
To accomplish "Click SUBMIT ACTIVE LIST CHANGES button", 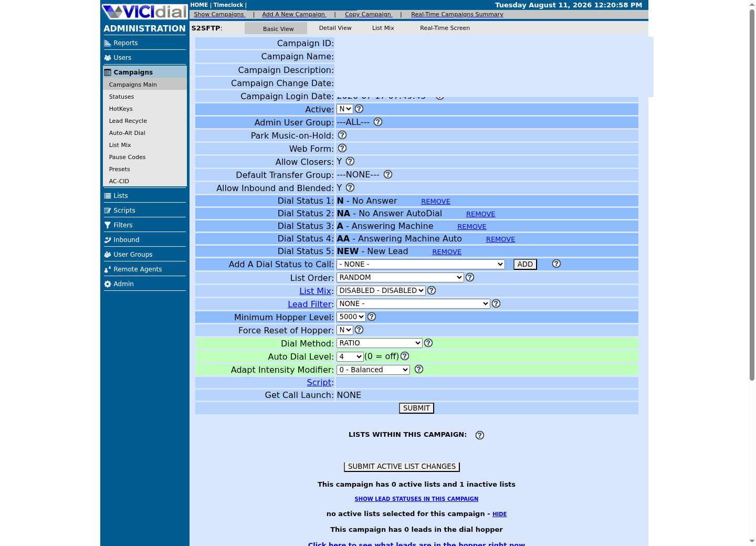I will tap(402, 466).
